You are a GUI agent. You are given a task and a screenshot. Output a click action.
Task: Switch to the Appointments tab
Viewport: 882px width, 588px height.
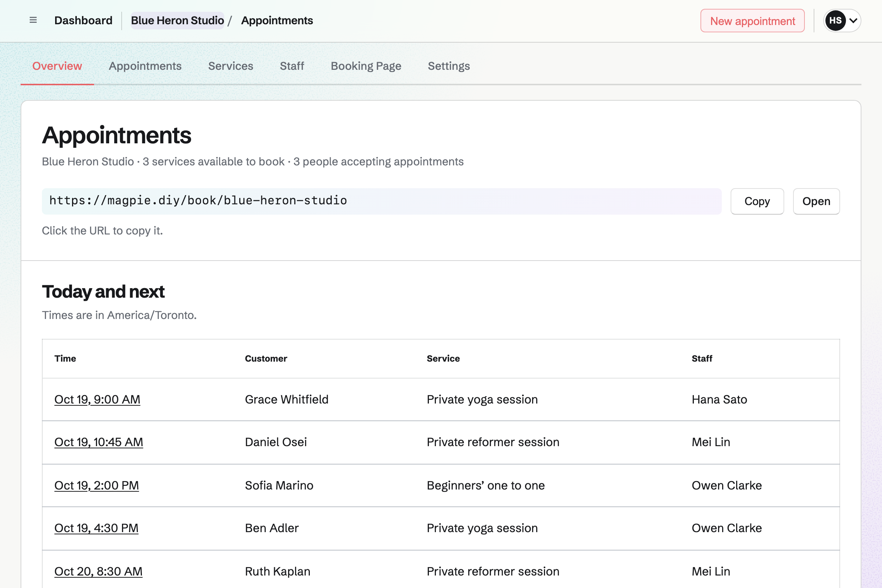[145, 66]
